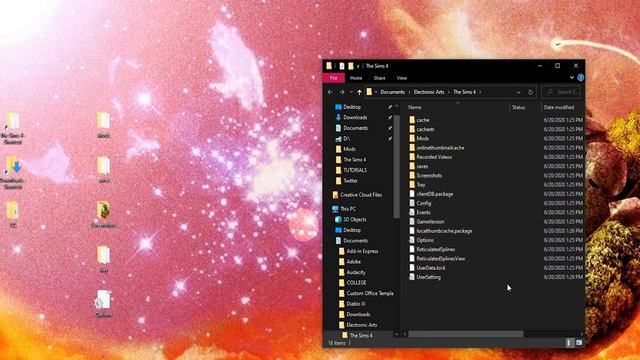This screenshot has width=640, height=360.
Task: Go forward using the forward arrow
Action: 342,92
